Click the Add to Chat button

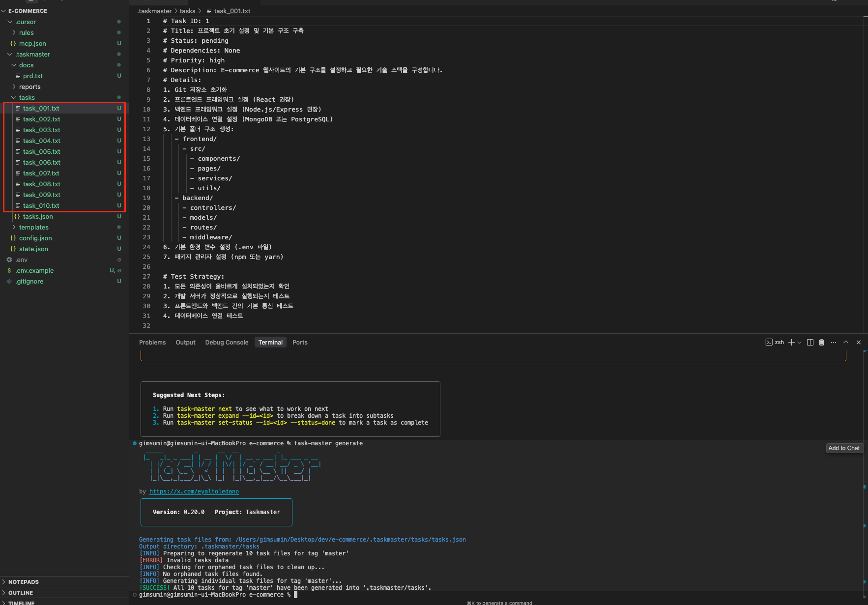pos(844,448)
